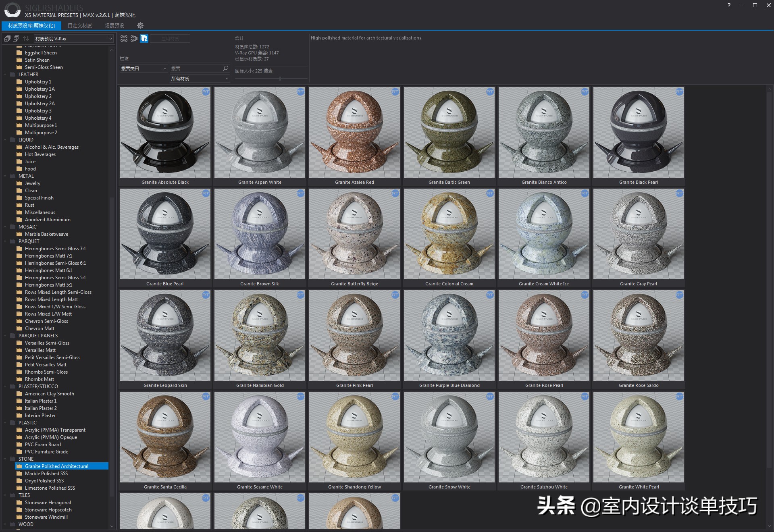
Task: Click the second copy icon next to it
Action: point(16,38)
